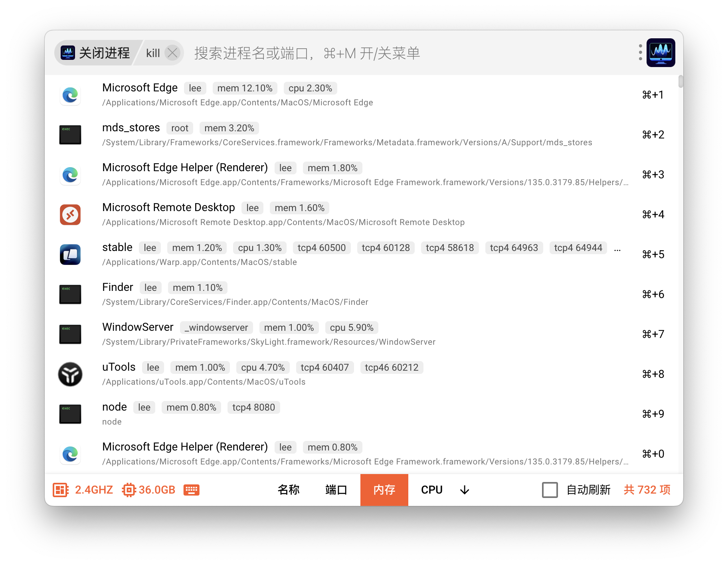Click the Microsoft Edge app icon in first row
The width and height of the screenshot is (728, 565).
click(x=70, y=95)
